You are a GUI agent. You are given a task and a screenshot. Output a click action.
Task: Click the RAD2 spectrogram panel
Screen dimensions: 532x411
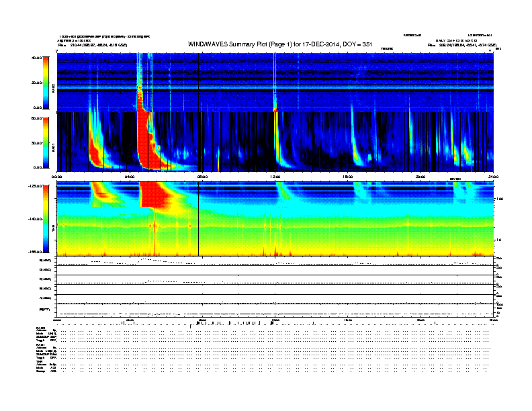tap(275, 82)
